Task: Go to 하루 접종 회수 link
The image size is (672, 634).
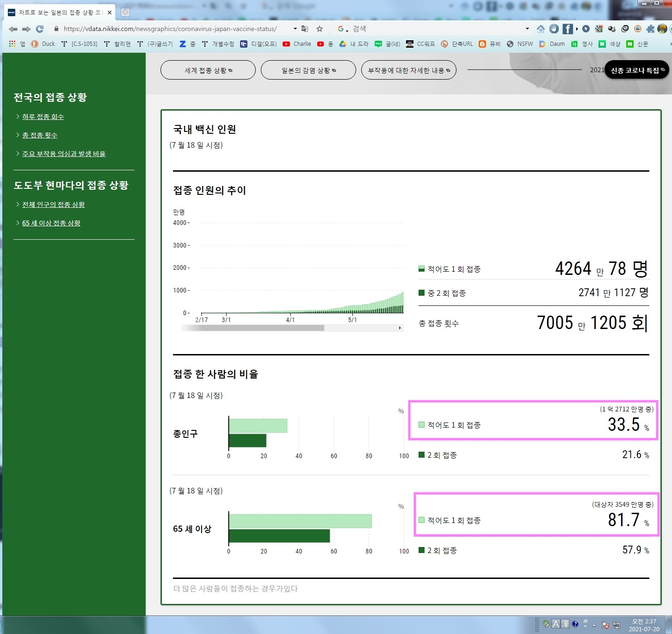Action: [x=43, y=117]
